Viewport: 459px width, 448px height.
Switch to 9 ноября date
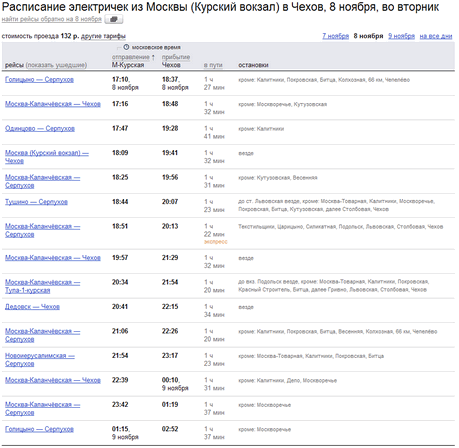point(401,36)
